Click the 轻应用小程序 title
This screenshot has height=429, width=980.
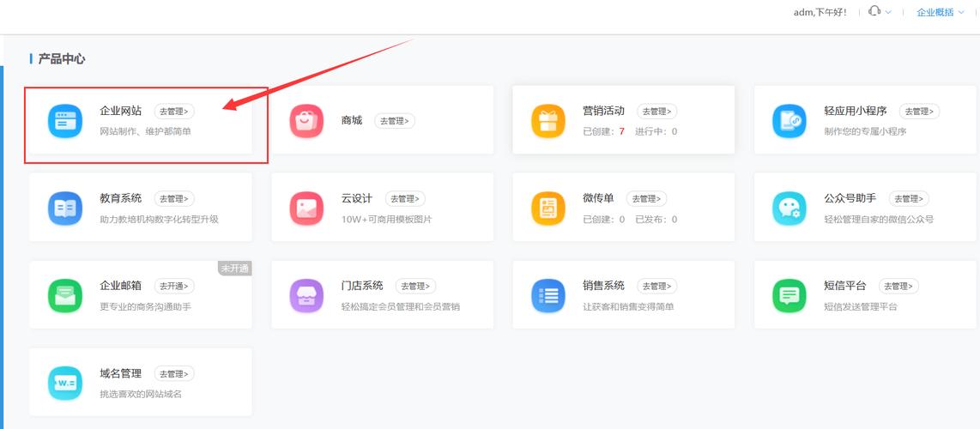click(856, 112)
